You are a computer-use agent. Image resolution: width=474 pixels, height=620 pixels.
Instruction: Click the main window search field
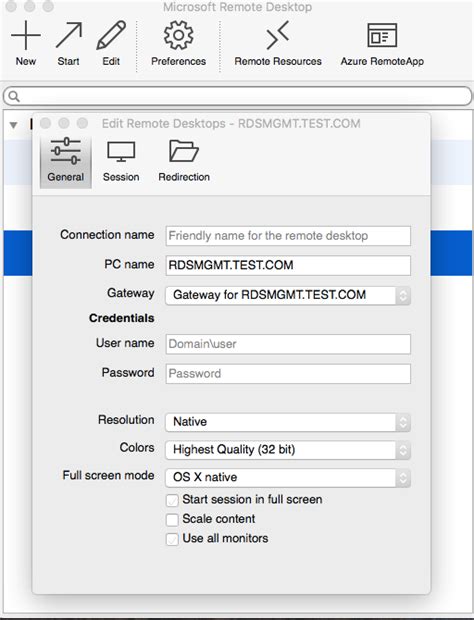point(237,96)
